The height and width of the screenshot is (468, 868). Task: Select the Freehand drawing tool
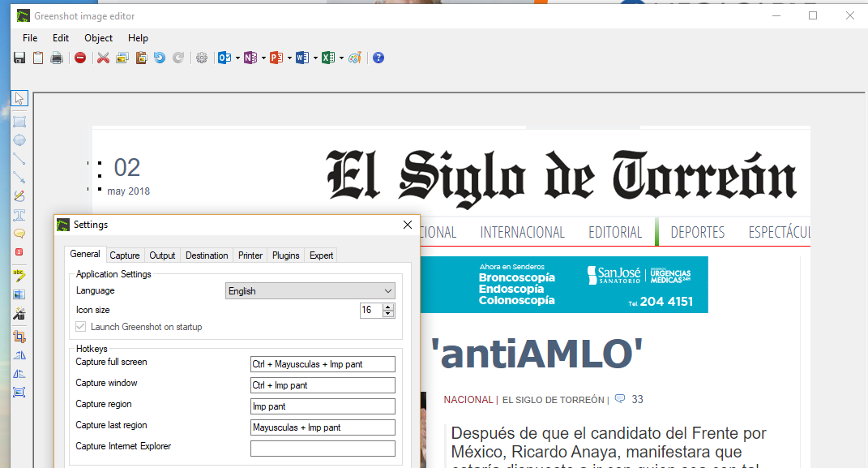19,196
